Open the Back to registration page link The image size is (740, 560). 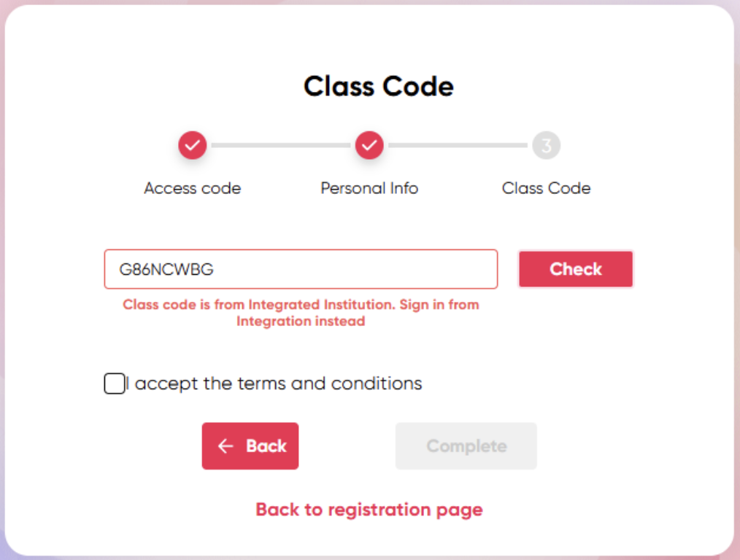point(369,509)
